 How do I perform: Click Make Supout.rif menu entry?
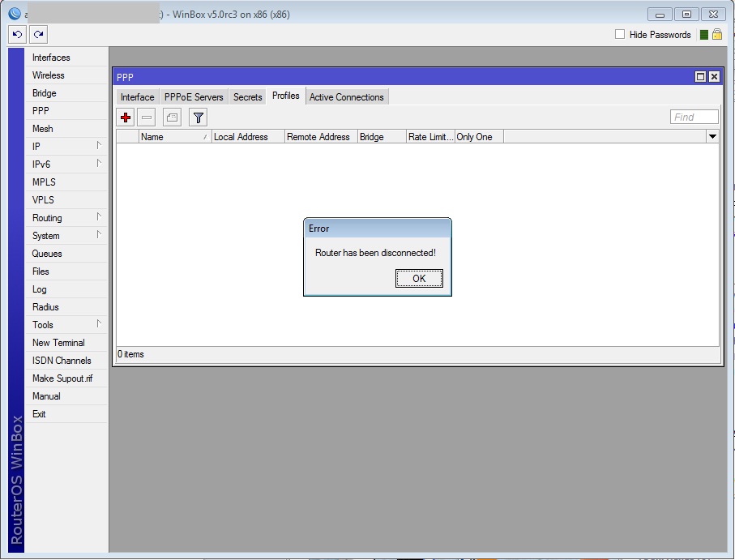66,378
